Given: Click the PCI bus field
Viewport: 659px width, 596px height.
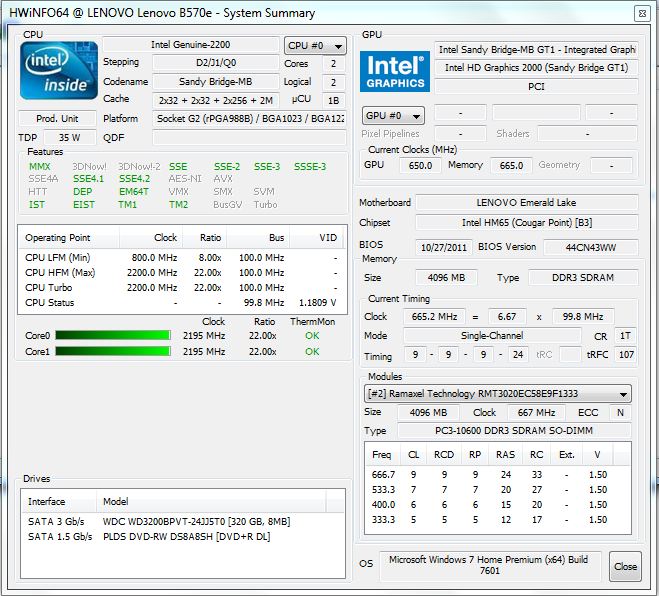Looking at the screenshot, I should (x=536, y=87).
